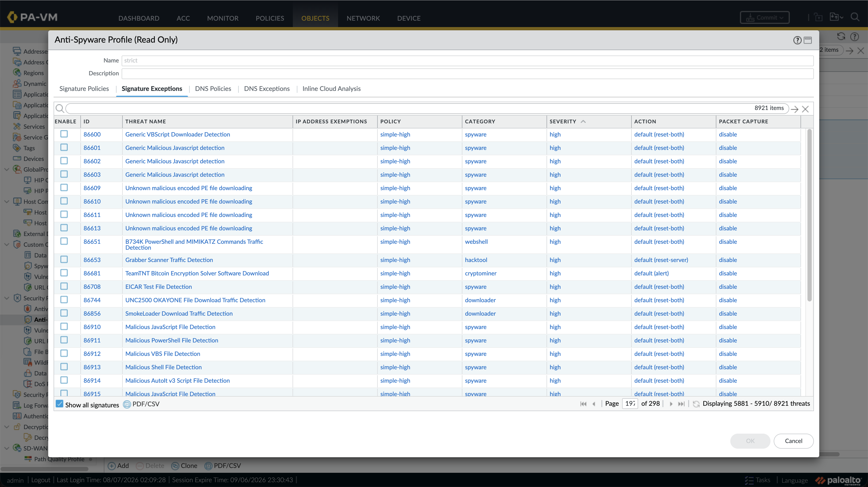The height and width of the screenshot is (487, 868).
Task: Collapse the Decryption tree node
Action: coord(7,427)
